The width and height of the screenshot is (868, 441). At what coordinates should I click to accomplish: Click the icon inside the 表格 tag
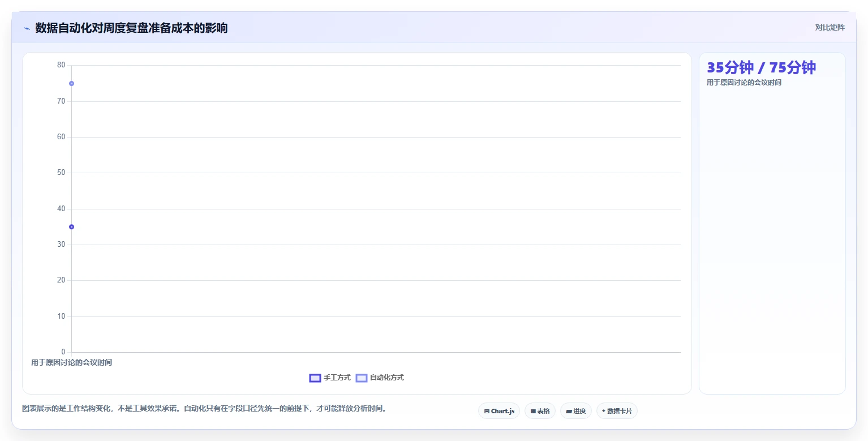click(x=533, y=412)
